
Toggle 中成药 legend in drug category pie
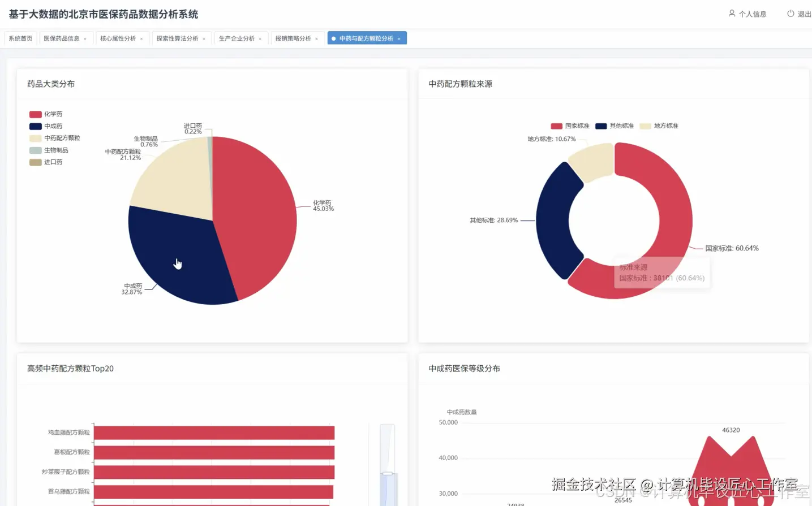tap(46, 126)
